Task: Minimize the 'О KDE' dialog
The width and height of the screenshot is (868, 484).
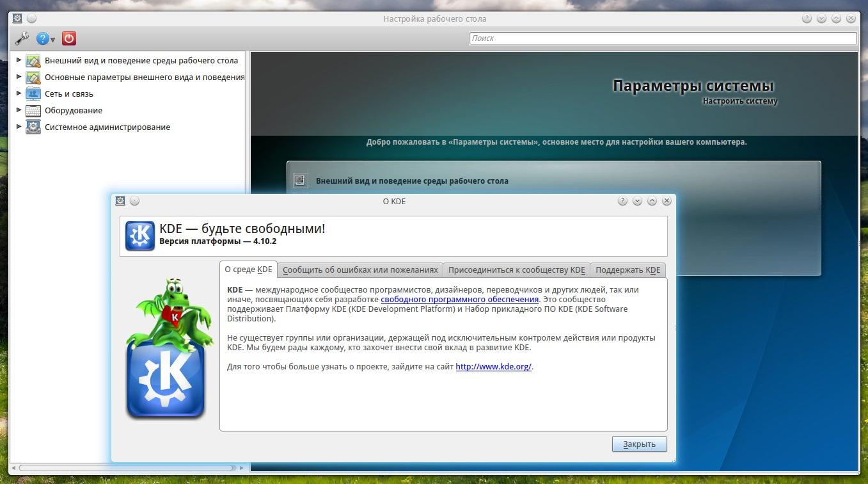Action: click(637, 201)
